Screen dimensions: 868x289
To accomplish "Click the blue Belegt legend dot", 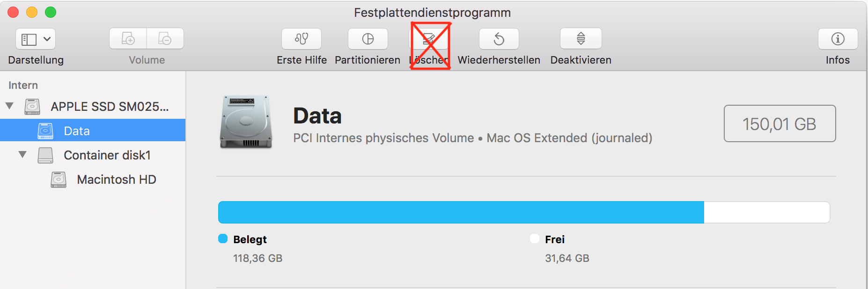I will coord(223,239).
